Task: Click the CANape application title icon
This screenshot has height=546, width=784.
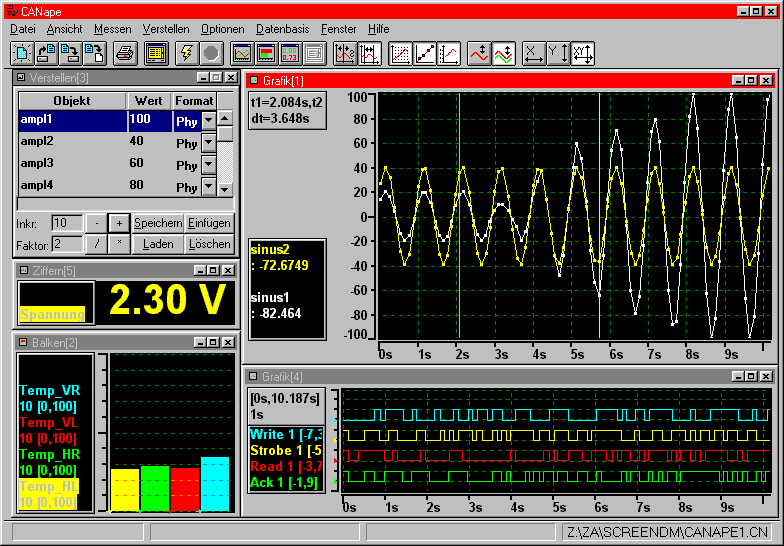Action: 11,12
